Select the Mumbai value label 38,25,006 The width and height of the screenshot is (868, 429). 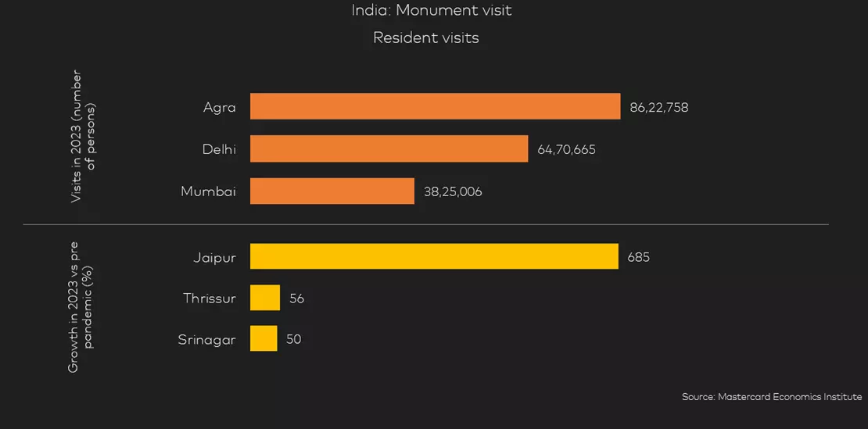(x=453, y=191)
